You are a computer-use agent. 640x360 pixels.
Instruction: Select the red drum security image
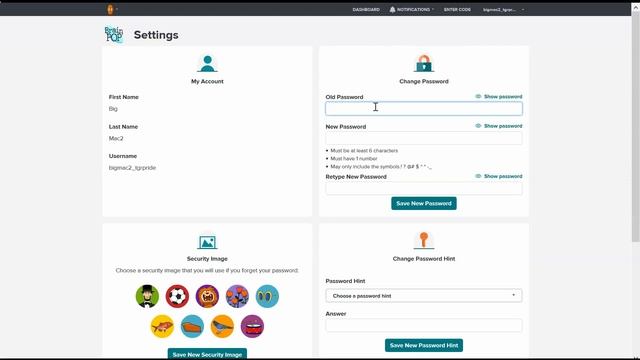coord(252,326)
